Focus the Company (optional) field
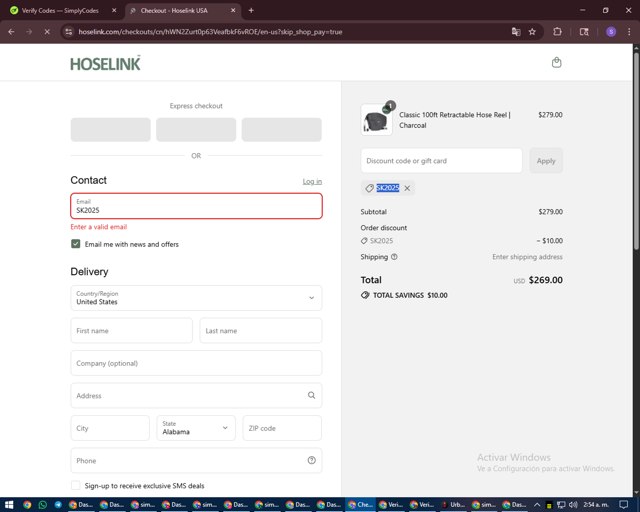 tap(196, 363)
